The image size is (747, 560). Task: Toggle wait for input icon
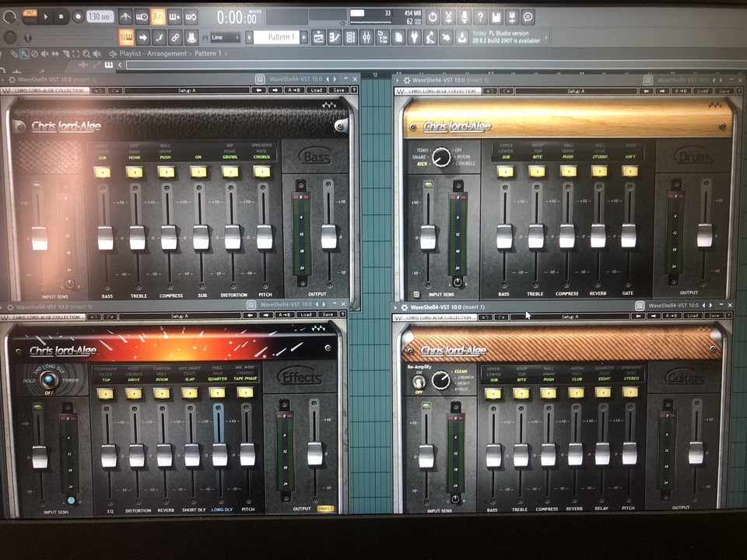click(x=142, y=17)
